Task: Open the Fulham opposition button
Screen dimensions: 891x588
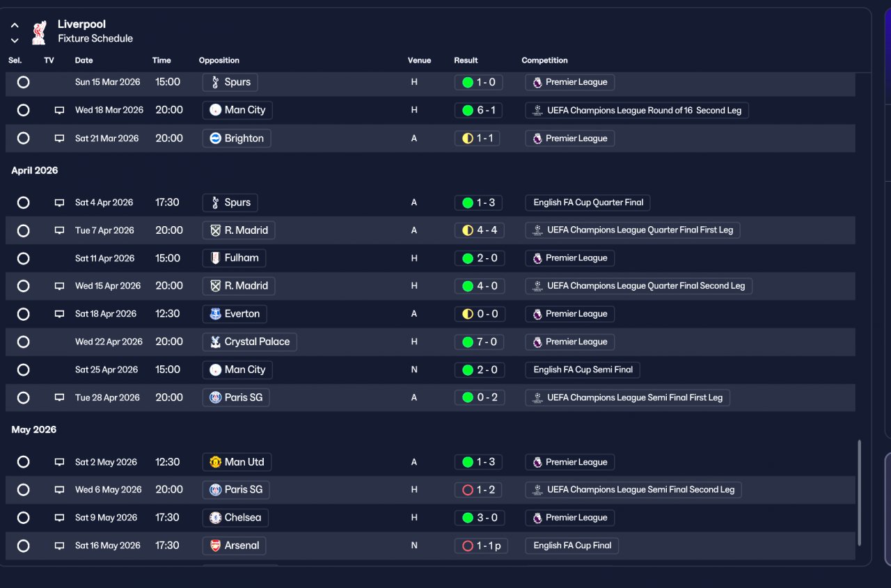Action: (234, 258)
